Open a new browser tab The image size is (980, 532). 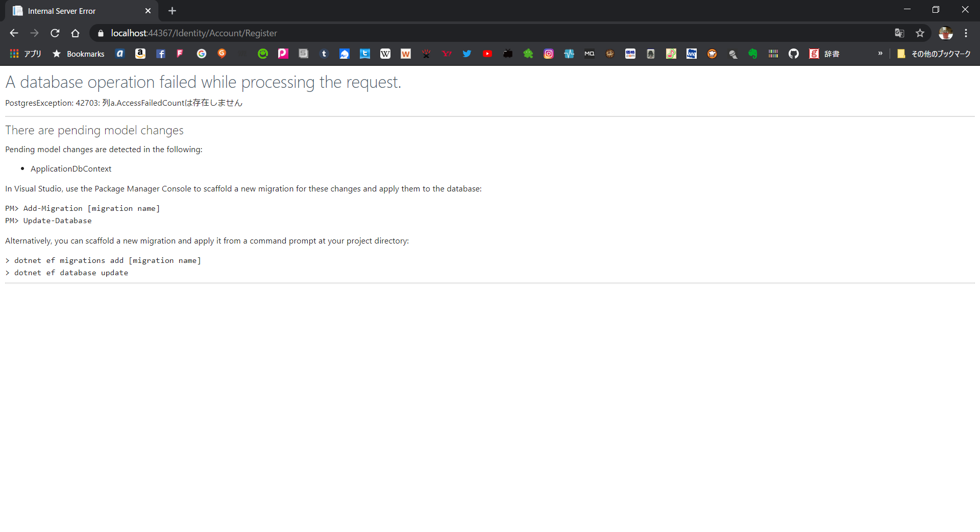[172, 11]
